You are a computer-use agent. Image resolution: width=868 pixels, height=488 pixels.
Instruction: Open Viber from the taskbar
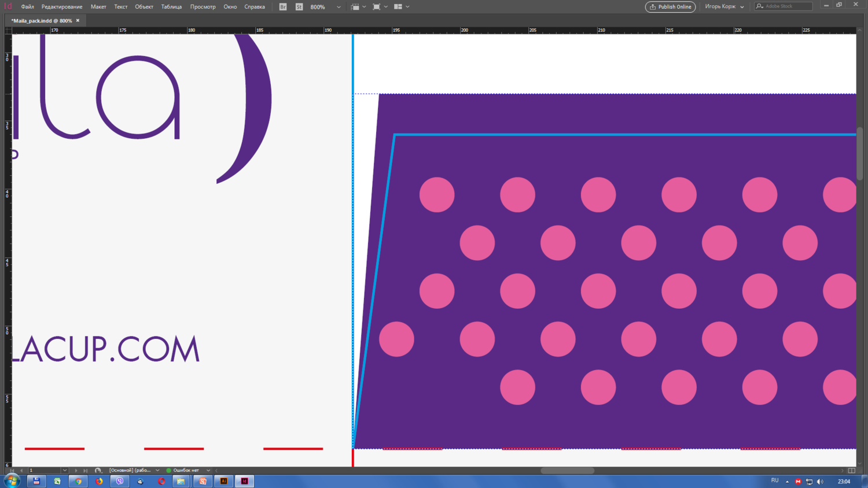pyautogui.click(x=120, y=481)
